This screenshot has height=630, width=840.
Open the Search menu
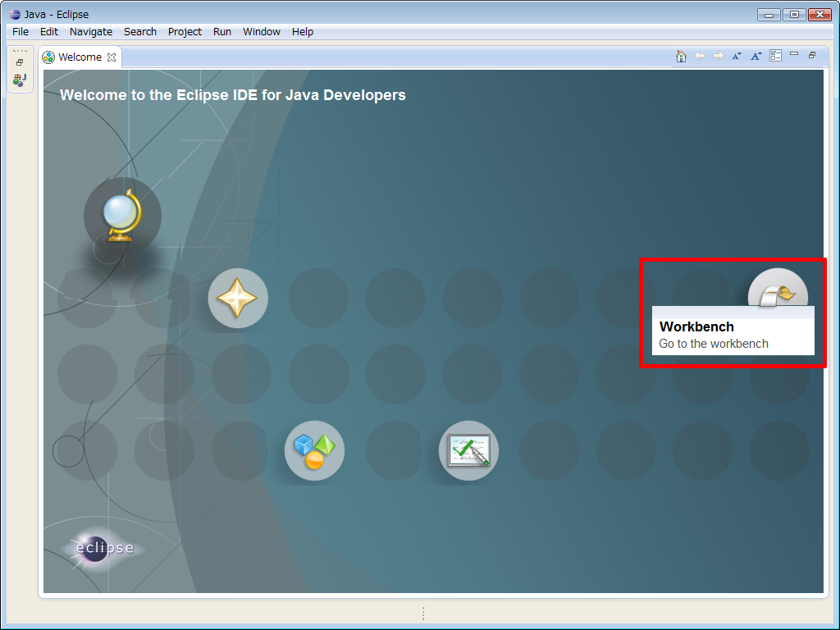tap(140, 32)
